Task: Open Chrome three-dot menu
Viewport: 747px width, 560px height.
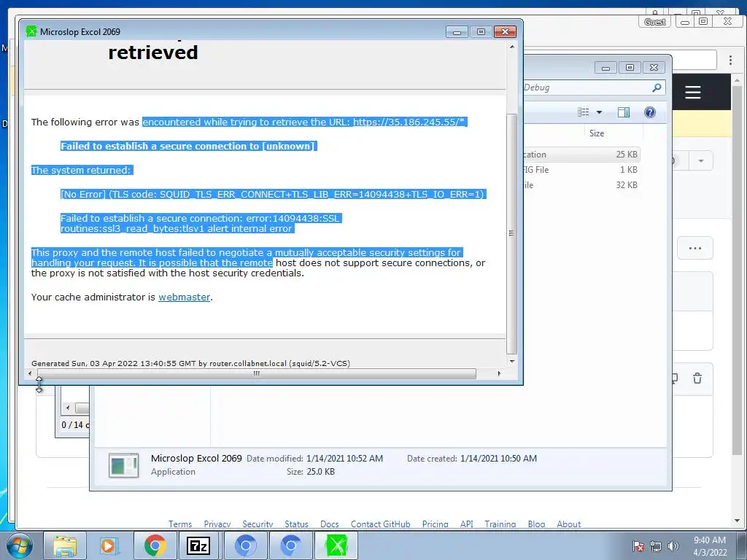Action: (730, 60)
